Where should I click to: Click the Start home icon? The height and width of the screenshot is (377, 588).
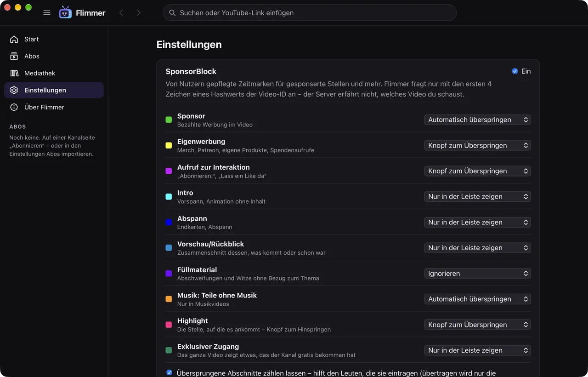(14, 39)
